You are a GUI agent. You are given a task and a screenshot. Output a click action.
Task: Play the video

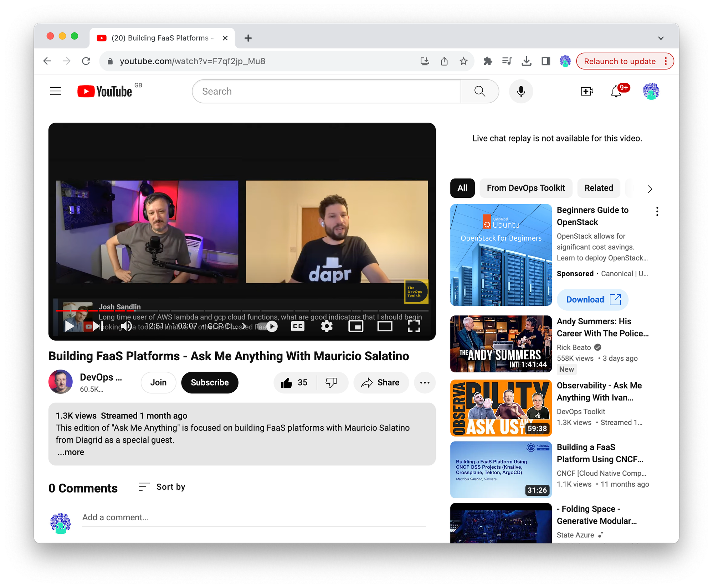[x=70, y=326]
